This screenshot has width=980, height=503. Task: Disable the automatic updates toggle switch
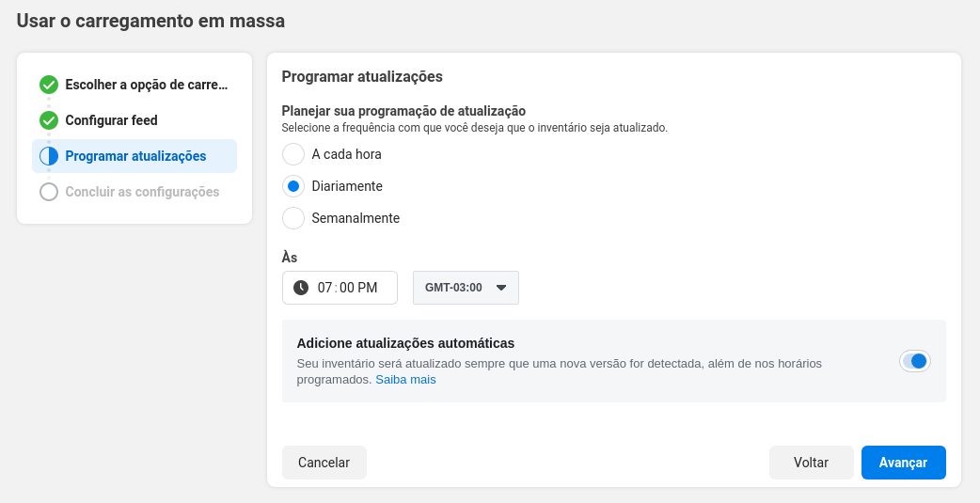[915, 361]
